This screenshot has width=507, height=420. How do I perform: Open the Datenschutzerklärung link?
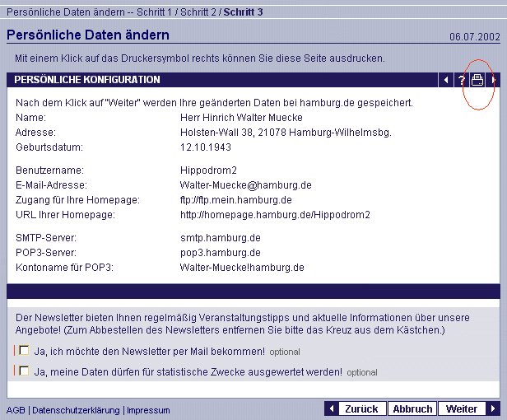pos(76,410)
